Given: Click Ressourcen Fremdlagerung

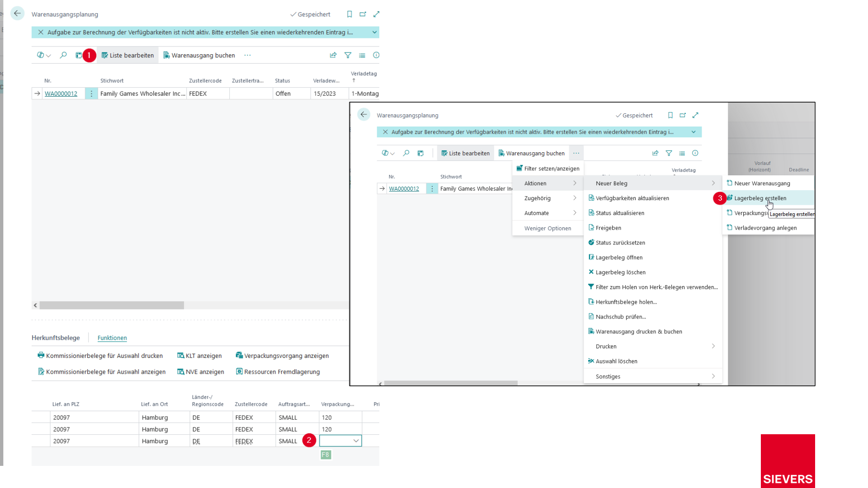Looking at the screenshot, I should (x=278, y=372).
